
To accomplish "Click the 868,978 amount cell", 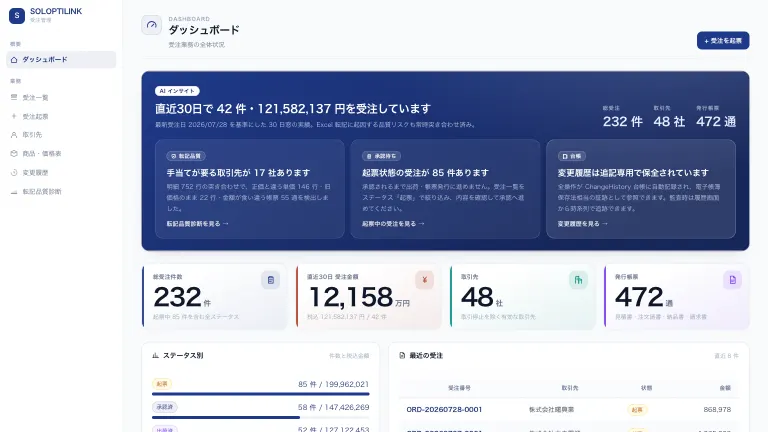I will click(717, 409).
